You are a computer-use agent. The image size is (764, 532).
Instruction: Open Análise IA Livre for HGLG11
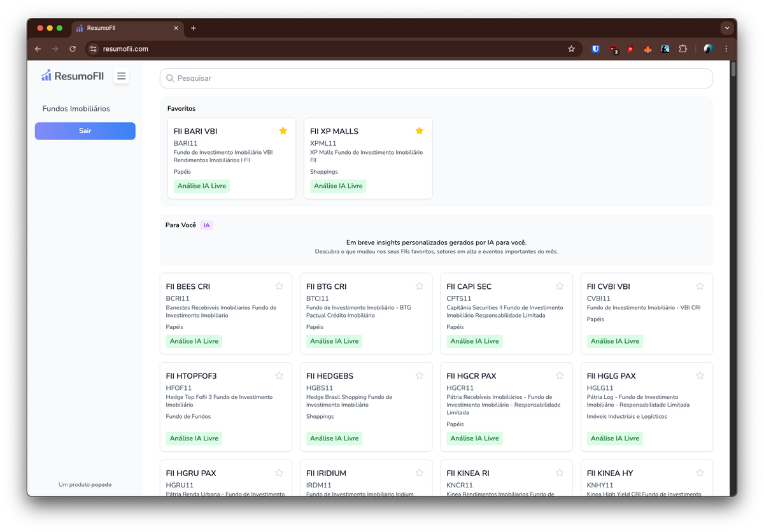coord(615,438)
